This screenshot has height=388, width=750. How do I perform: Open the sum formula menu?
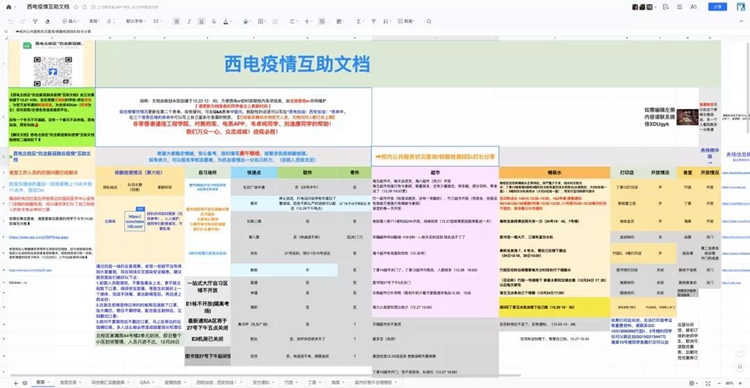359,22
